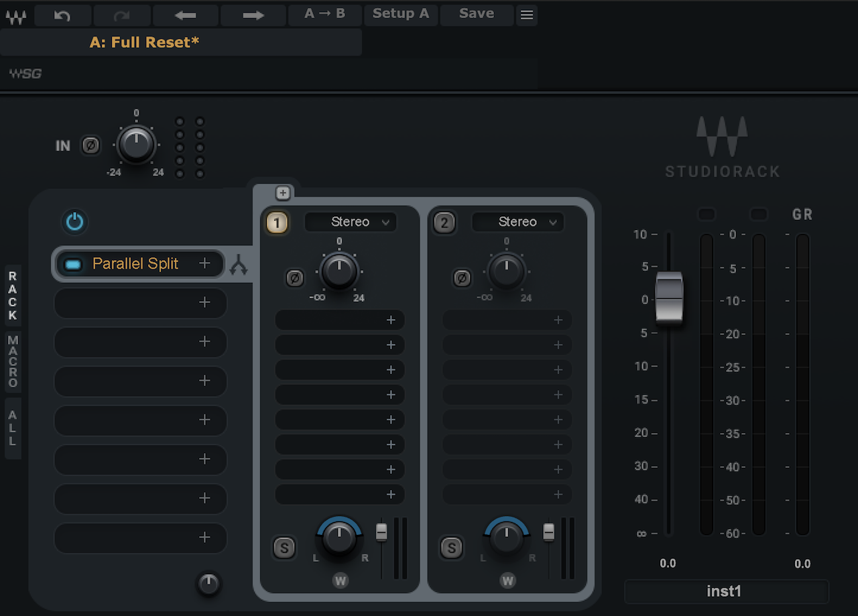Solo split 2 with its S button

pos(452,548)
